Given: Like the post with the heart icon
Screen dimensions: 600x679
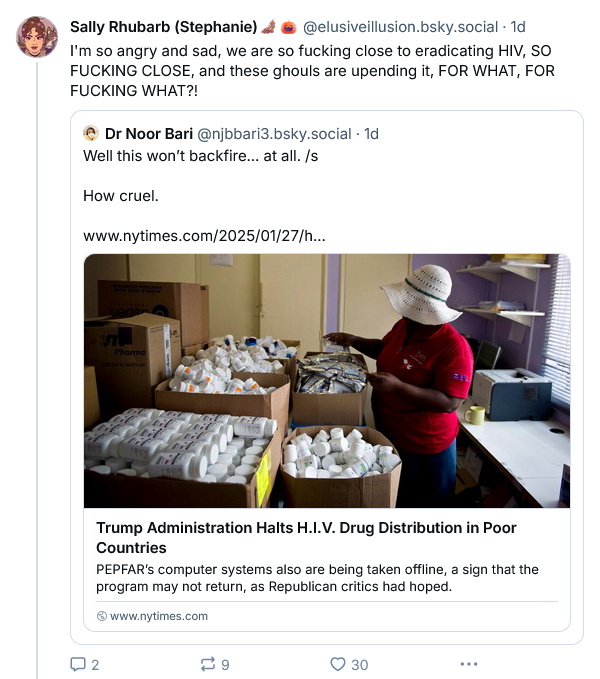Looking at the screenshot, I should point(337,664).
